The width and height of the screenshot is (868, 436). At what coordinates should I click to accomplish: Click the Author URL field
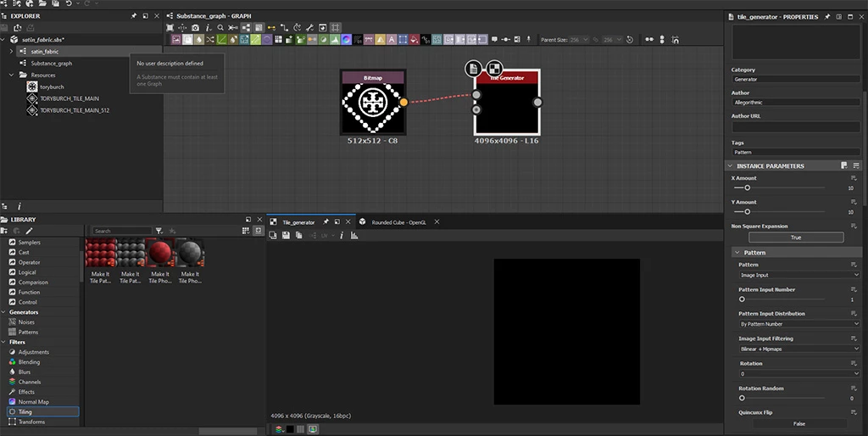[x=796, y=127]
